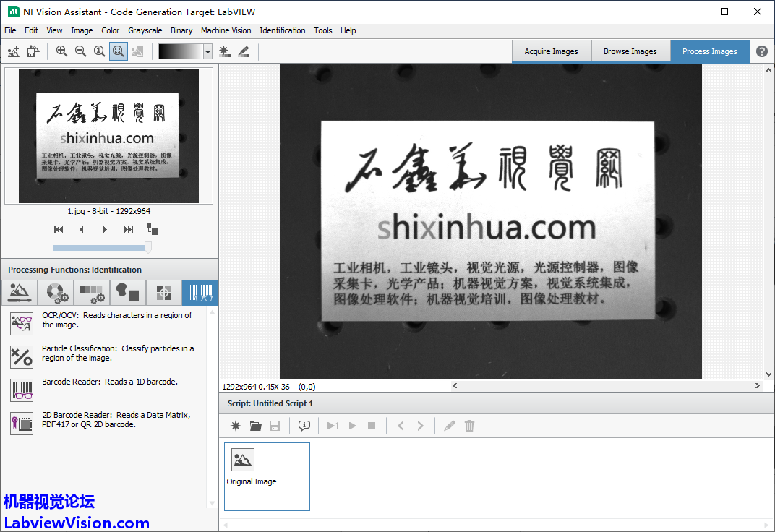Show Color processing functions palette
Viewport: 775px width, 532px height.
click(x=56, y=292)
